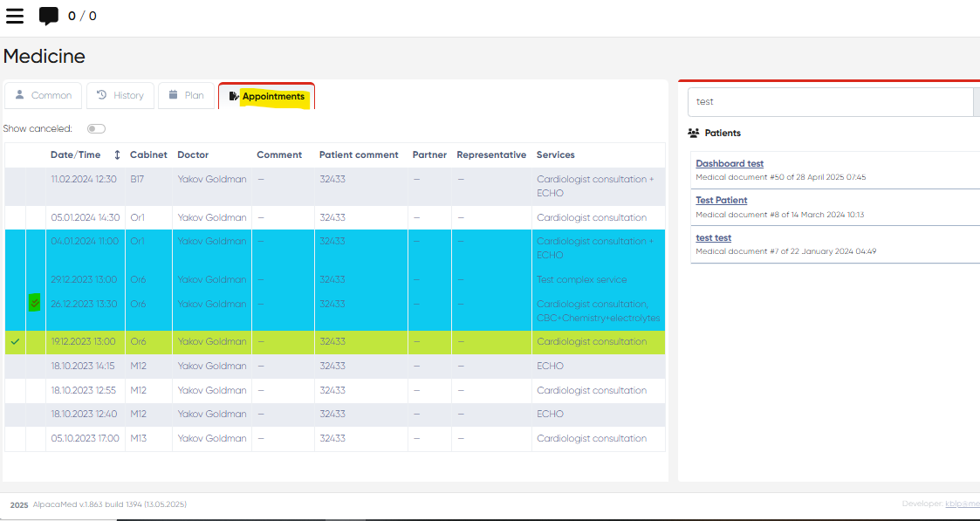Go to the Plan tab
Screen dimensions: 980x521
pyautogui.click(x=186, y=96)
